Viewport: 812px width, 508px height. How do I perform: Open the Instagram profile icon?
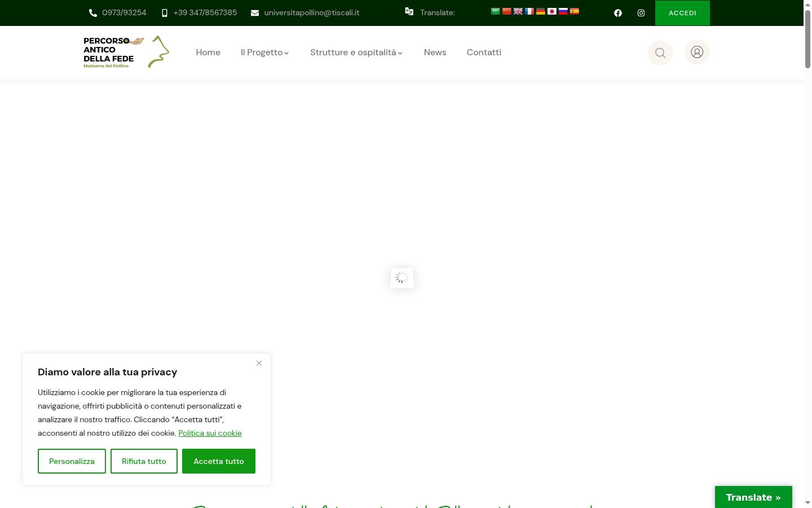click(641, 13)
